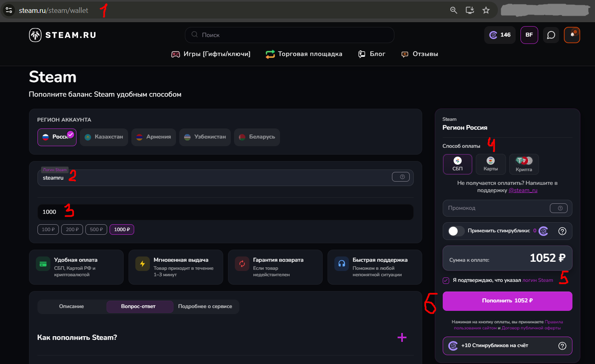Click help icon in +10 Стимрубликов banner
Screen dimensions: 595x364
(562, 346)
